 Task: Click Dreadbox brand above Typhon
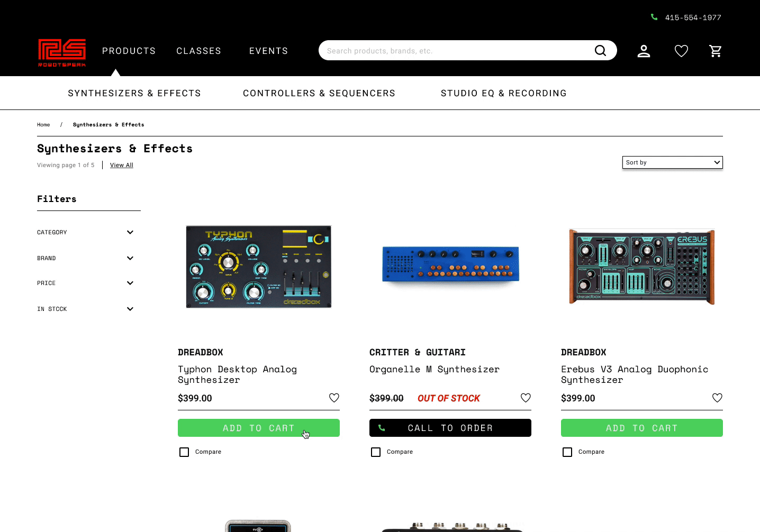click(x=201, y=352)
